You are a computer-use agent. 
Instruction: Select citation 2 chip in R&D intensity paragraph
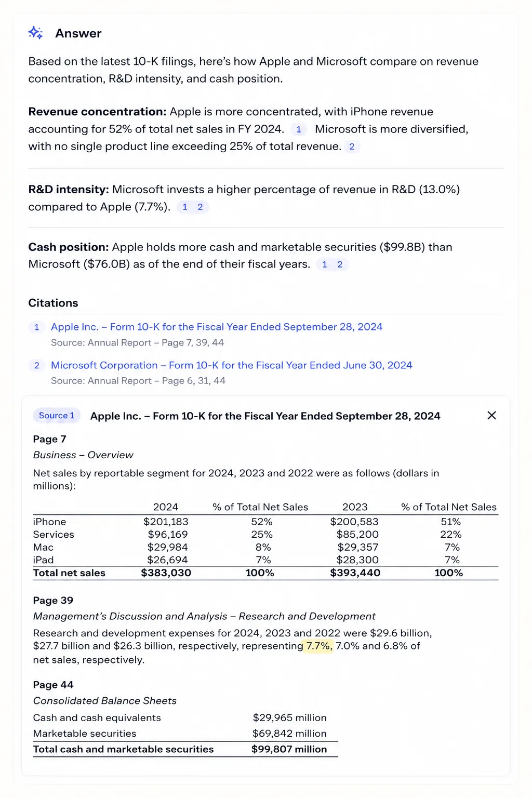pos(200,207)
